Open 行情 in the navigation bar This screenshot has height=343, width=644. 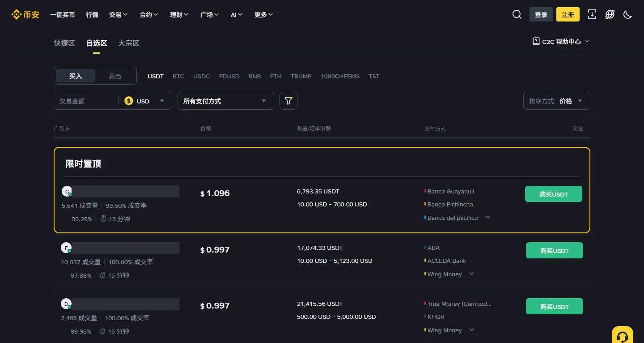point(92,15)
